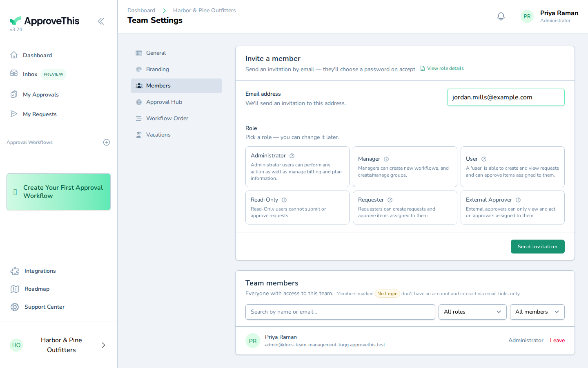Image resolution: width=588 pixels, height=368 pixels.
Task: Click document icon beside View role details
Action: pos(423,68)
